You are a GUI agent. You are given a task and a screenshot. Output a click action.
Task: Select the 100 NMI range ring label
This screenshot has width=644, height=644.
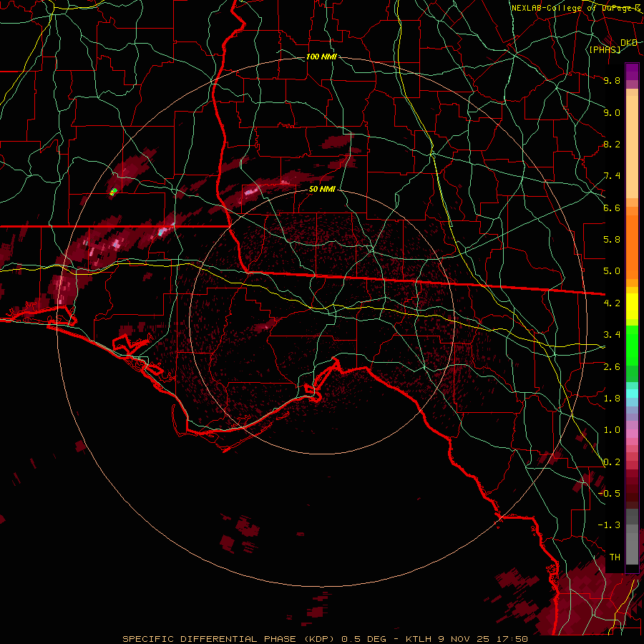tap(321, 57)
